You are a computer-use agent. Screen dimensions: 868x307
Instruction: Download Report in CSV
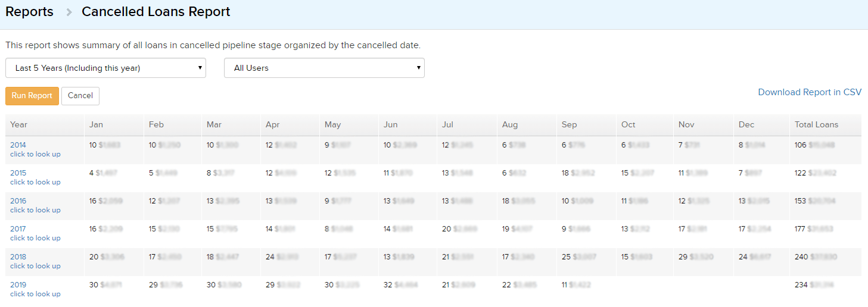(810, 92)
